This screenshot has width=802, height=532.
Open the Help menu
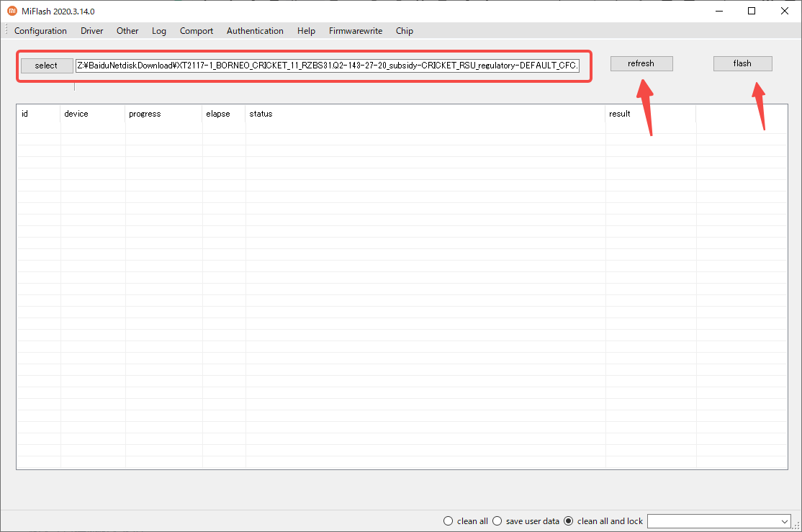tap(307, 31)
